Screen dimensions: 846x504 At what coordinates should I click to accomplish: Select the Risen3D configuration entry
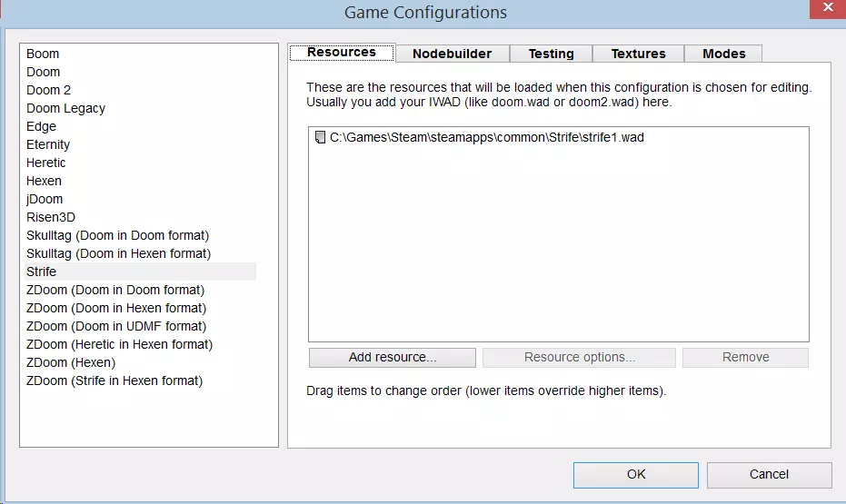pyautogui.click(x=51, y=217)
